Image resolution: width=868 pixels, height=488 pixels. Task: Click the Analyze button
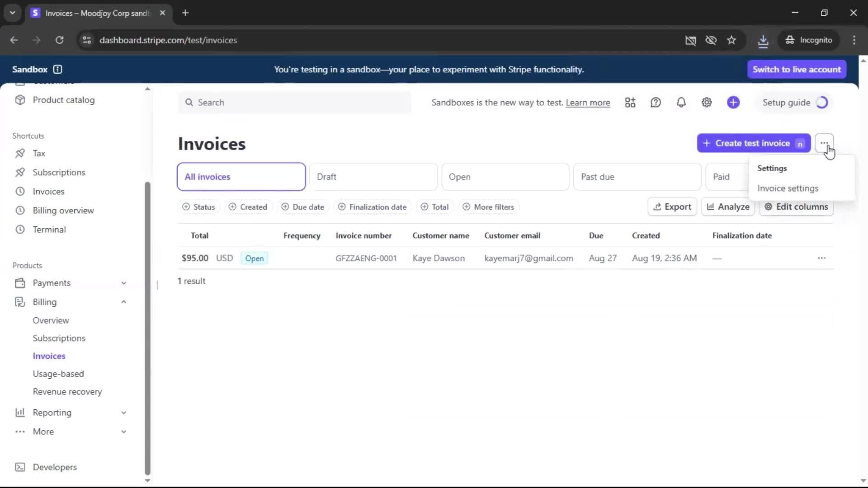(x=728, y=207)
